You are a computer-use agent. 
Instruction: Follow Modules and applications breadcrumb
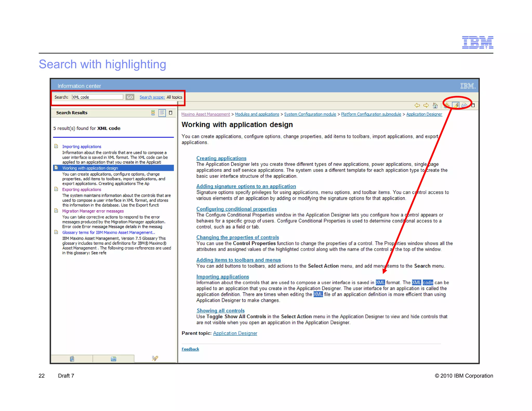click(x=257, y=114)
